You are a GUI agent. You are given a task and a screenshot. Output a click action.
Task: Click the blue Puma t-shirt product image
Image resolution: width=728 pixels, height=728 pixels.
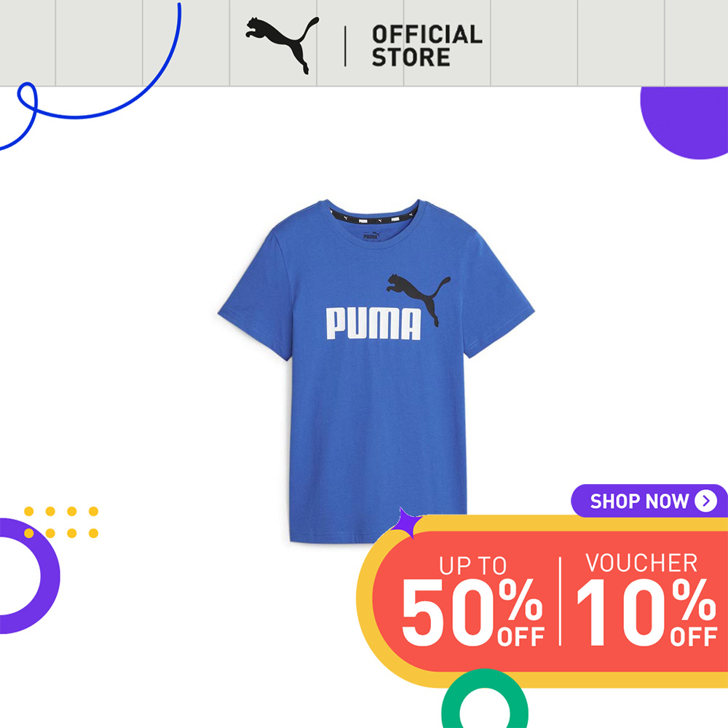[x=376, y=371]
